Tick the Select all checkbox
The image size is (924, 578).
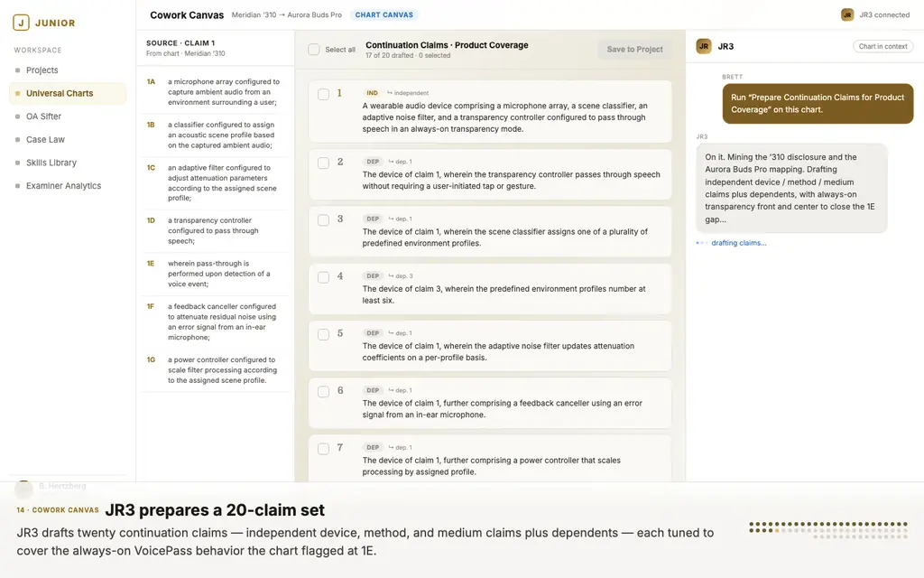pos(314,50)
